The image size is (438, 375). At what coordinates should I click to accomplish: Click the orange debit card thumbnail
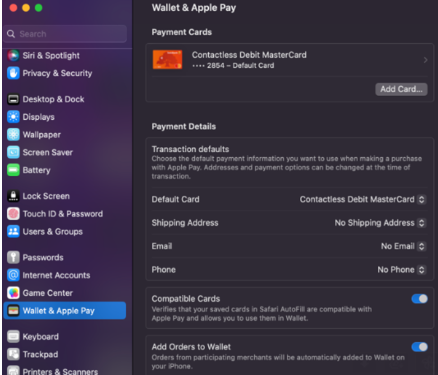click(x=167, y=60)
